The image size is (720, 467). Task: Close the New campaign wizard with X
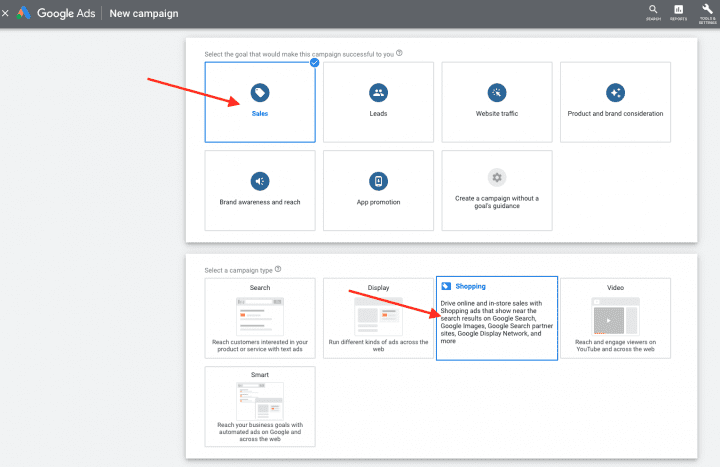coord(5,13)
